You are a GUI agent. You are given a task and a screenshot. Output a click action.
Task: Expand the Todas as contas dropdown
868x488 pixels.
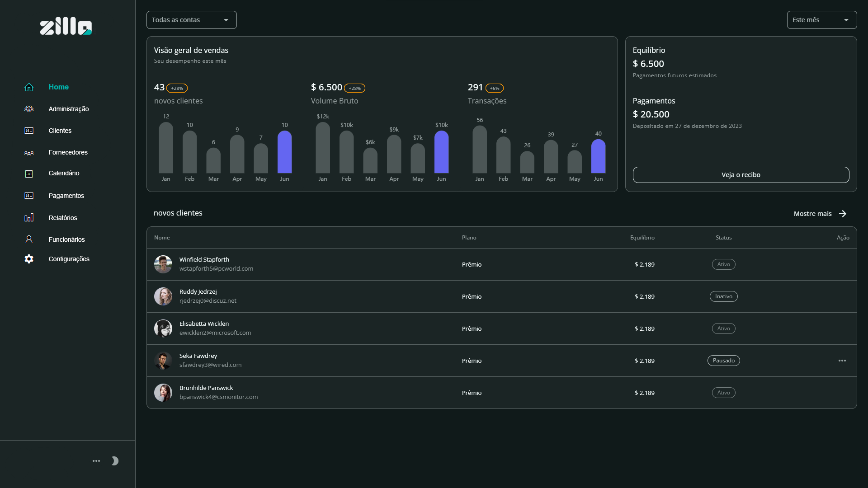click(x=191, y=20)
